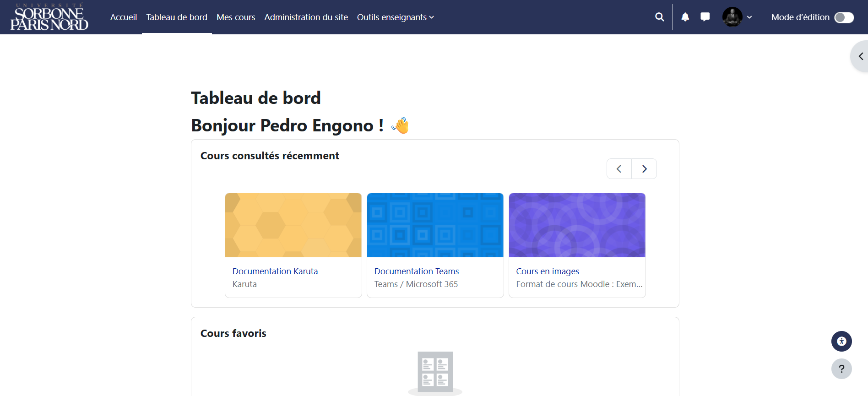
Task: Click the accessibility widget icon
Action: pyautogui.click(x=841, y=341)
